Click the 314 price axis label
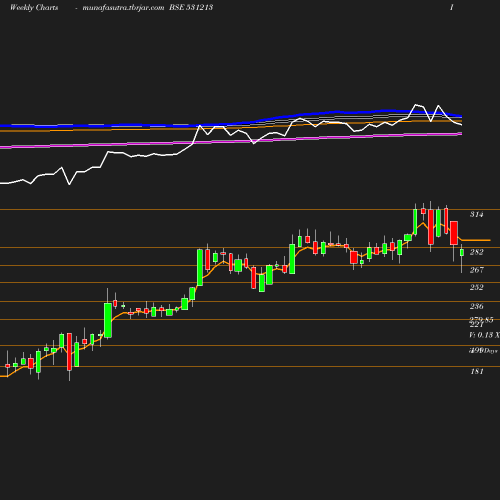This screenshot has height=500, width=500. (x=477, y=214)
